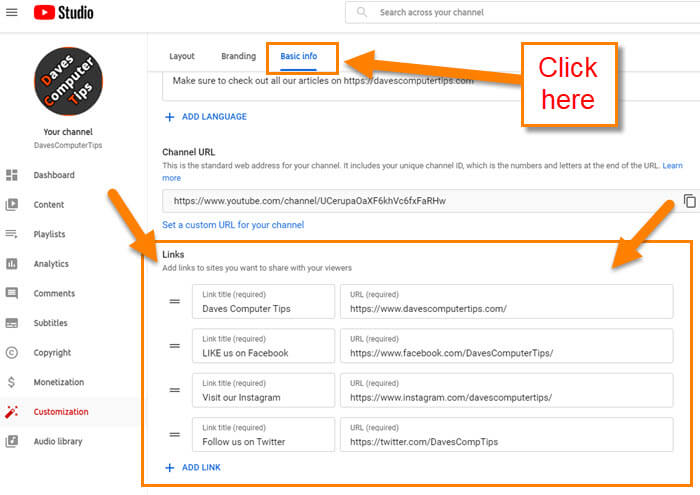
Task: Grab the reorder handle for Daves Computer Tips link
Action: point(175,301)
